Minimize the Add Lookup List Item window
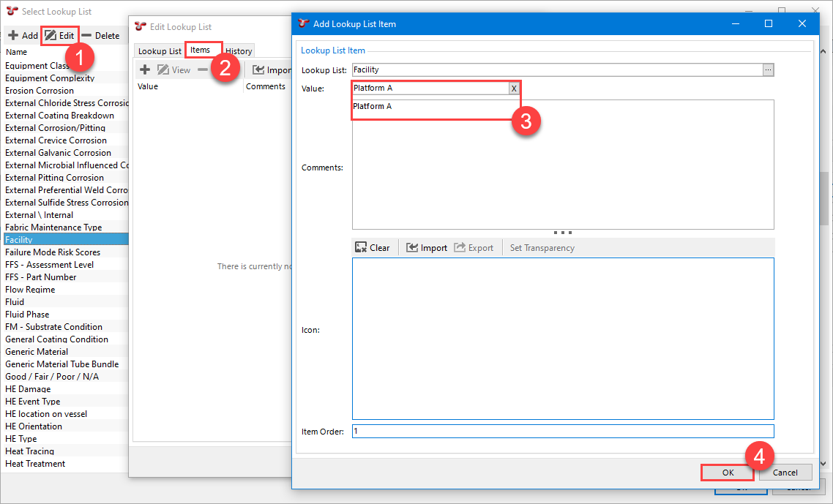The height and width of the screenshot is (504, 833). point(736,23)
